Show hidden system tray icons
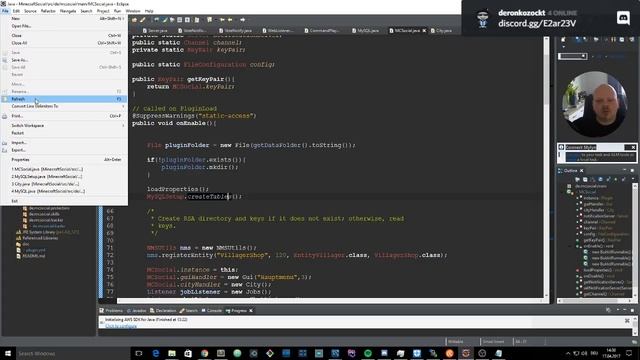 pos(568,353)
